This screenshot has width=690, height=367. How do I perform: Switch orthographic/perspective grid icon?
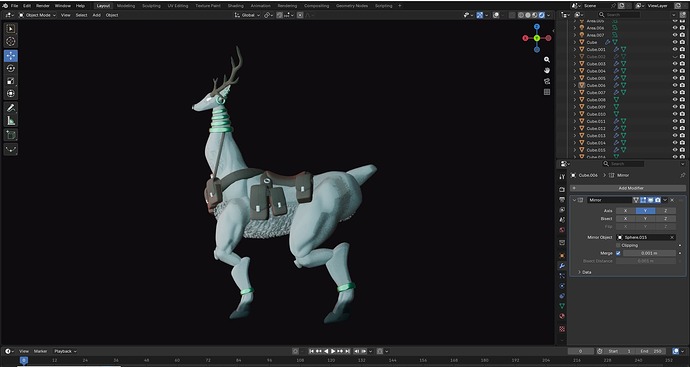[x=547, y=92]
